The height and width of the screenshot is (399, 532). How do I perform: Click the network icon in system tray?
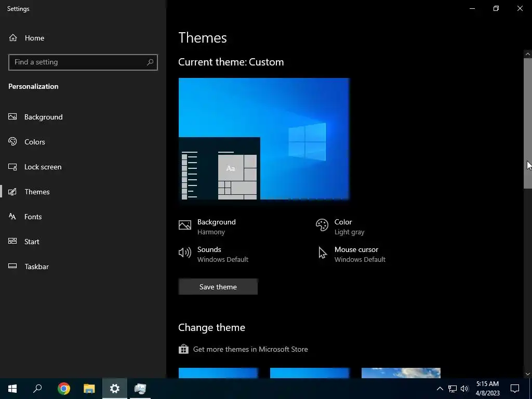click(x=453, y=389)
